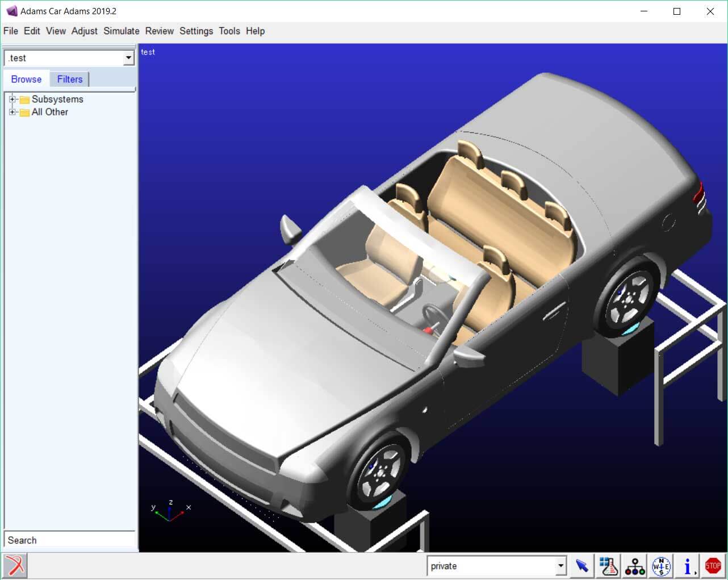Click the blue arrow Select tool

pos(581,566)
